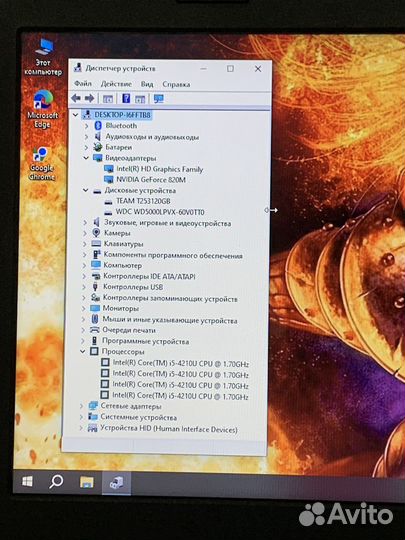Select Контроллеры IDE ATA/ATAPI row
The image size is (405, 540).
coord(149,276)
